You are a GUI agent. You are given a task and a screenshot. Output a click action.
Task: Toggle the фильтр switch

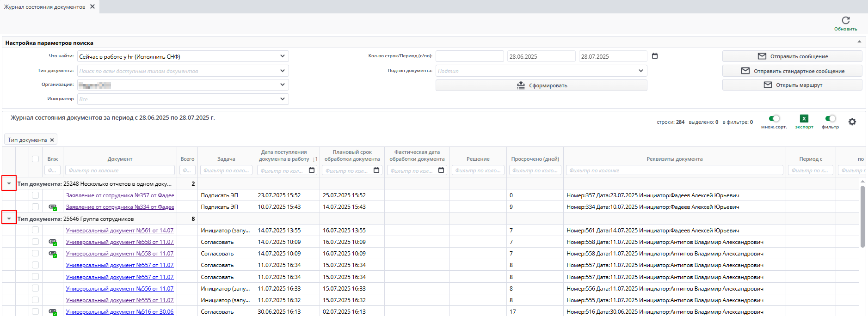point(830,119)
